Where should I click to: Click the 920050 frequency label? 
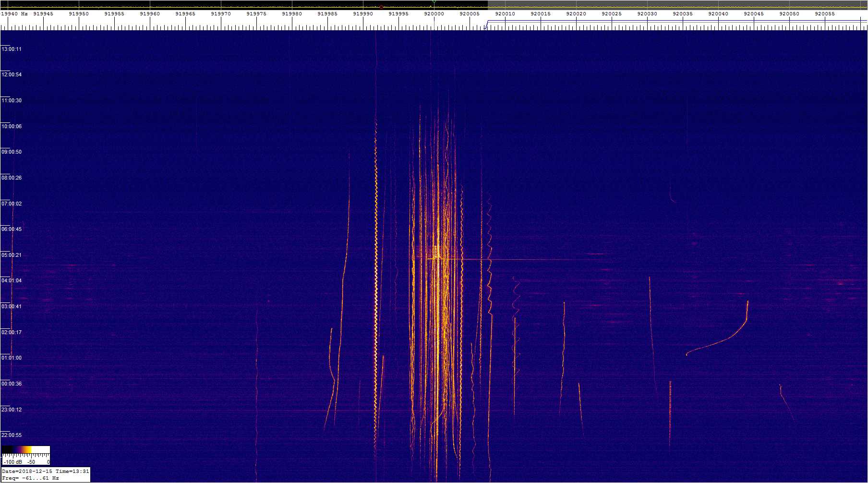789,14
